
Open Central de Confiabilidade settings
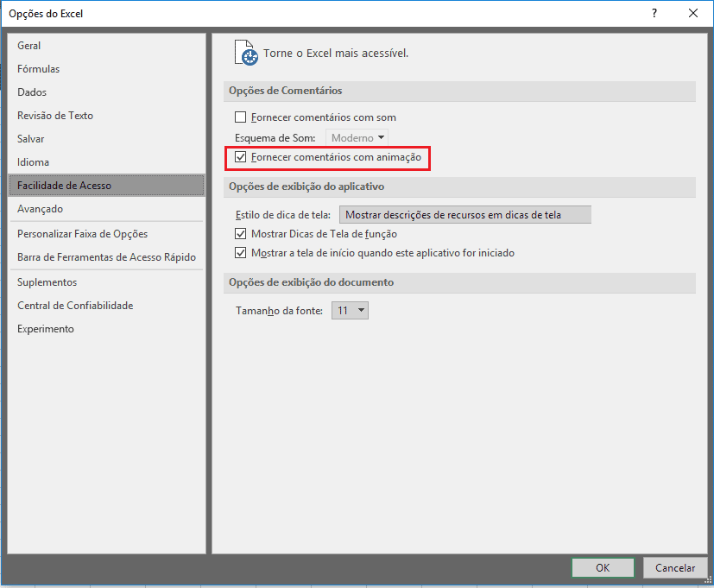(x=75, y=306)
